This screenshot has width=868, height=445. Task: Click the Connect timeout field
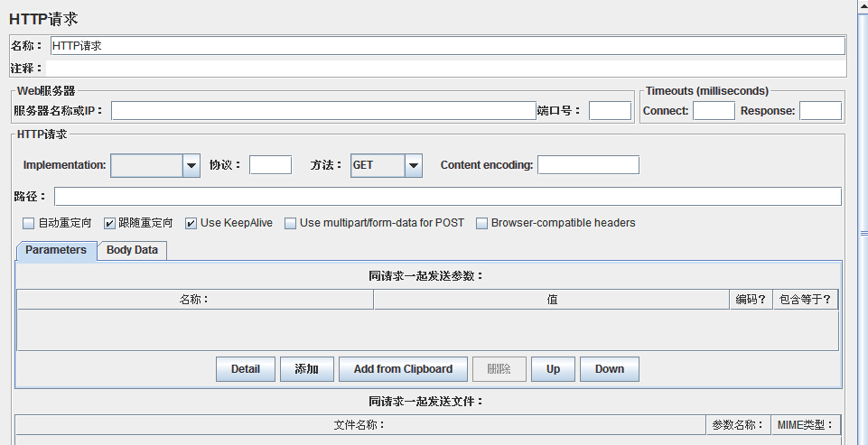[x=714, y=111]
